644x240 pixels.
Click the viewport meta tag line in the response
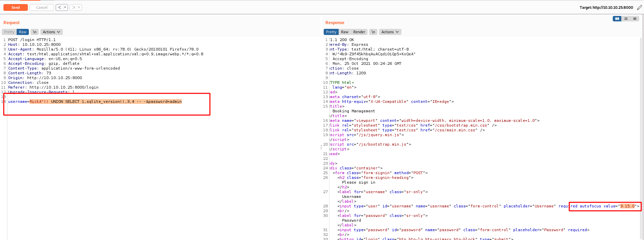click(434, 121)
